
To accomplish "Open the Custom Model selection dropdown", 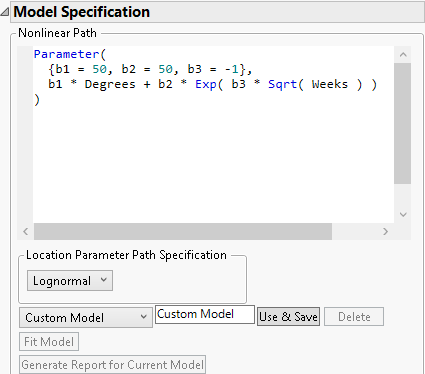I will pyautogui.click(x=86, y=317).
